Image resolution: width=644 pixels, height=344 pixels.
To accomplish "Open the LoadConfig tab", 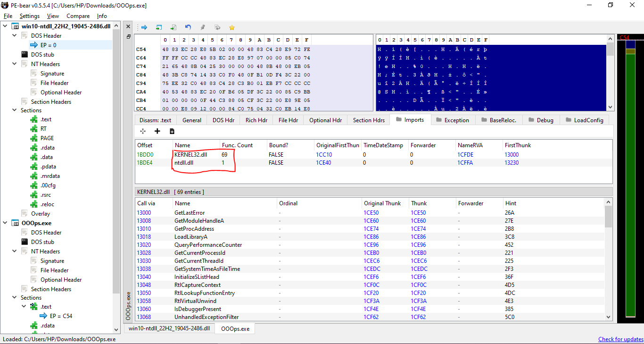I will [584, 120].
